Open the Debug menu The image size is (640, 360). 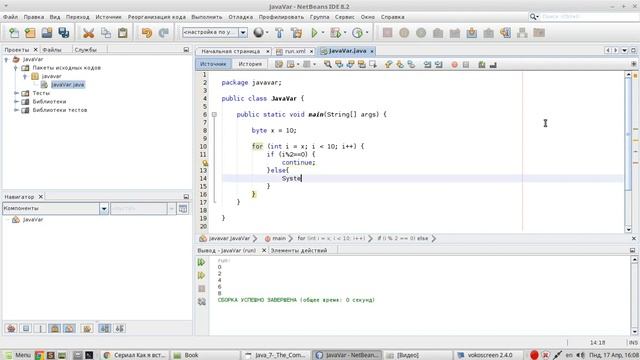240,17
